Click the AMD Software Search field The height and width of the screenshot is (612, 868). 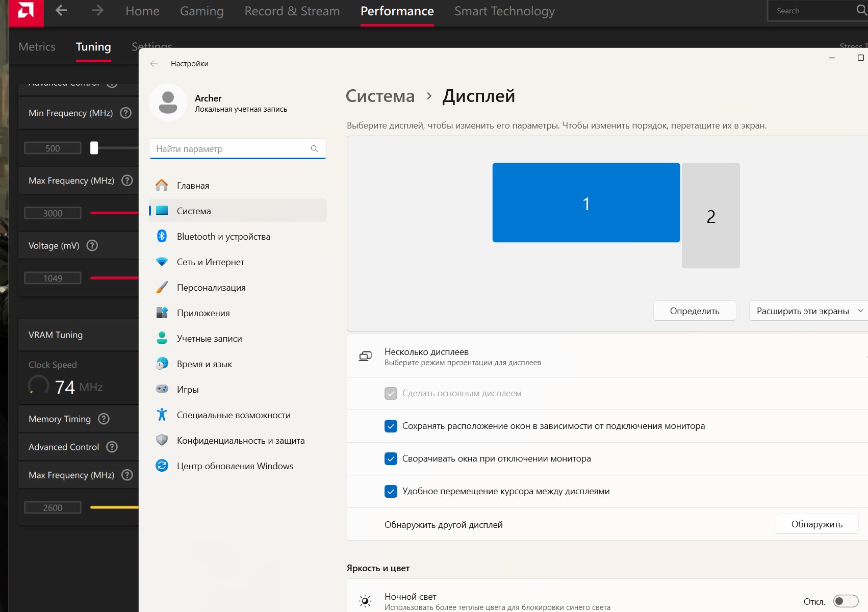(x=818, y=11)
